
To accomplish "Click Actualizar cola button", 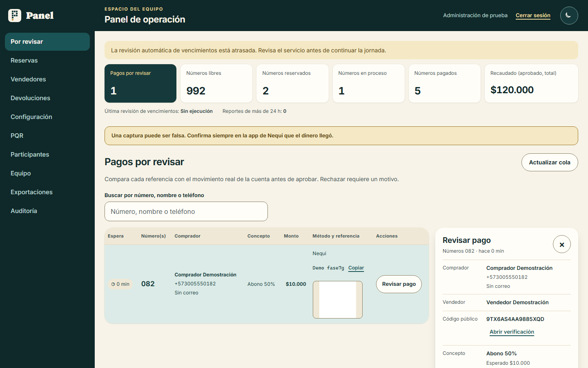I will [550, 162].
